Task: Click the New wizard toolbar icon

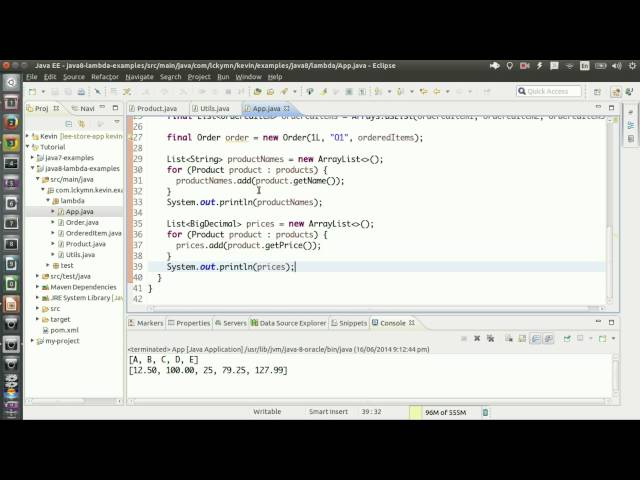Action: [x=32, y=91]
